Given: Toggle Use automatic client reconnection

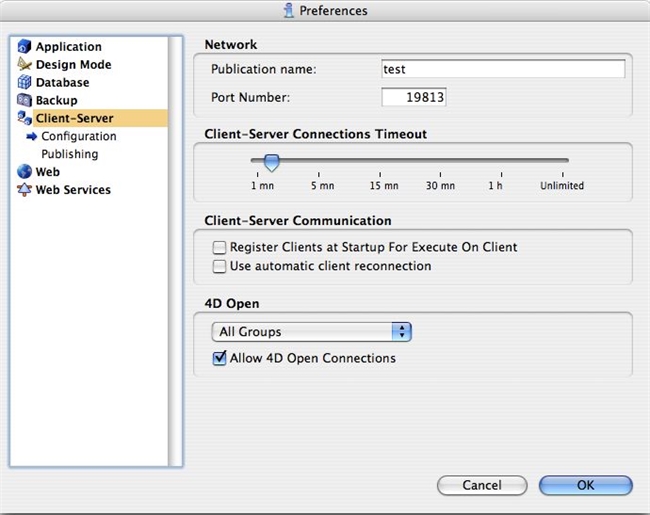Looking at the screenshot, I should pos(219,266).
